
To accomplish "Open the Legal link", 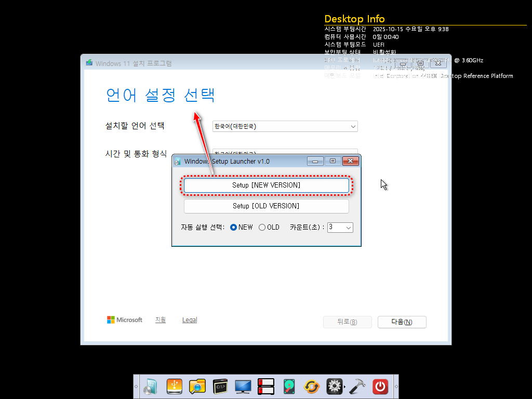I will [x=190, y=320].
